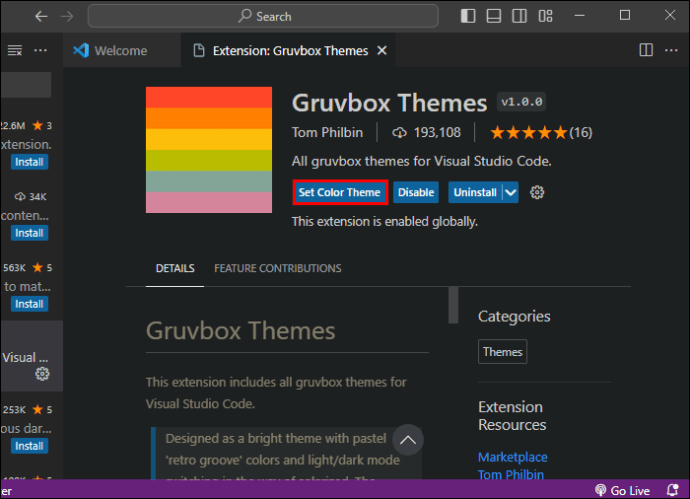Split editor right icon

point(646,50)
